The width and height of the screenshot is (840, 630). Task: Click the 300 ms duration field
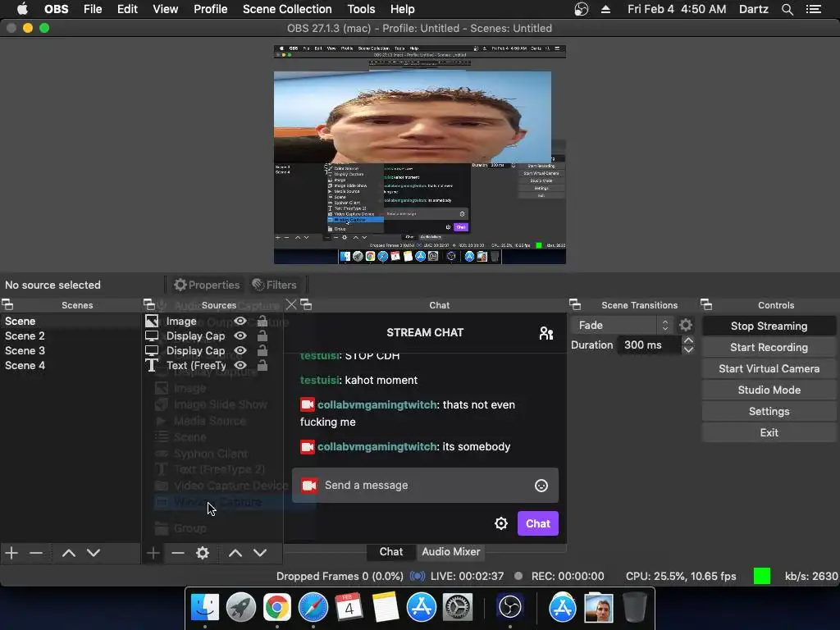click(649, 345)
